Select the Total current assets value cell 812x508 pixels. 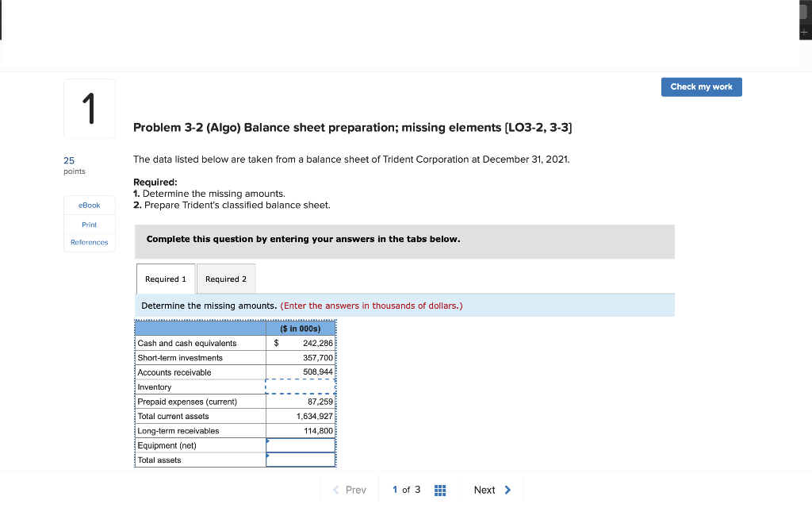(301, 416)
